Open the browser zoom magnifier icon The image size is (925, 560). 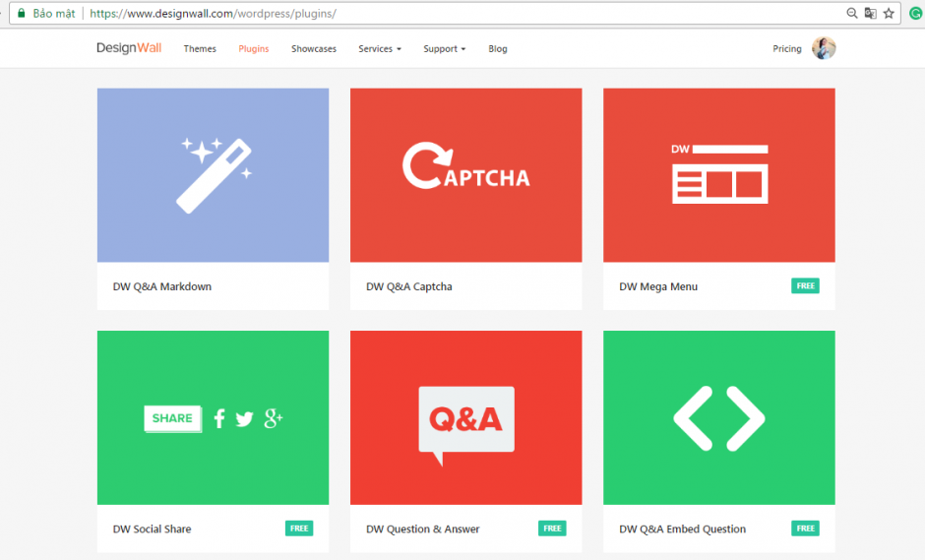(x=852, y=13)
